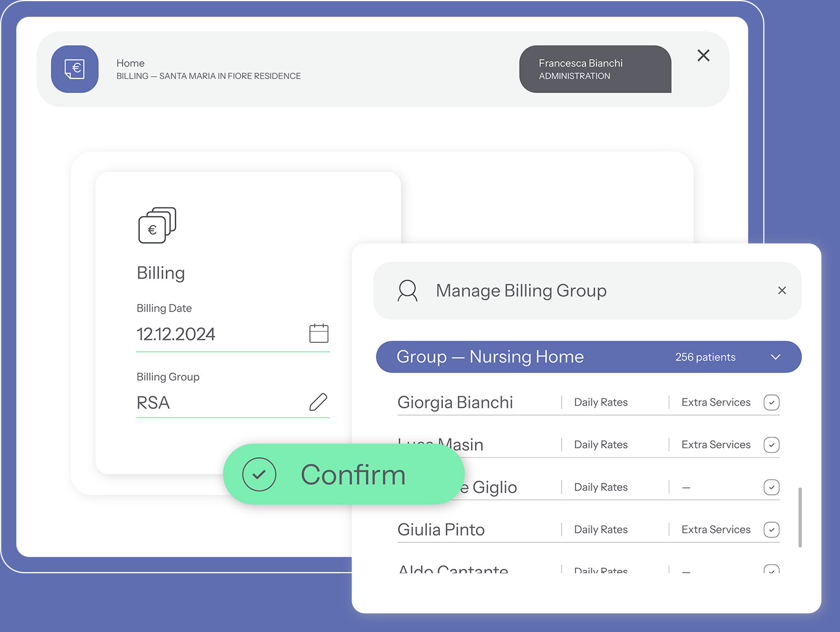The image size is (840, 632).
Task: Toggle the checkbox in Luca Masin's row
Action: (x=771, y=445)
